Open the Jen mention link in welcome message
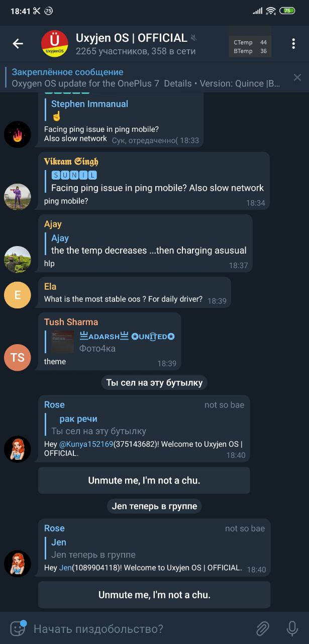This screenshot has width=309, height=644. pos(65,568)
